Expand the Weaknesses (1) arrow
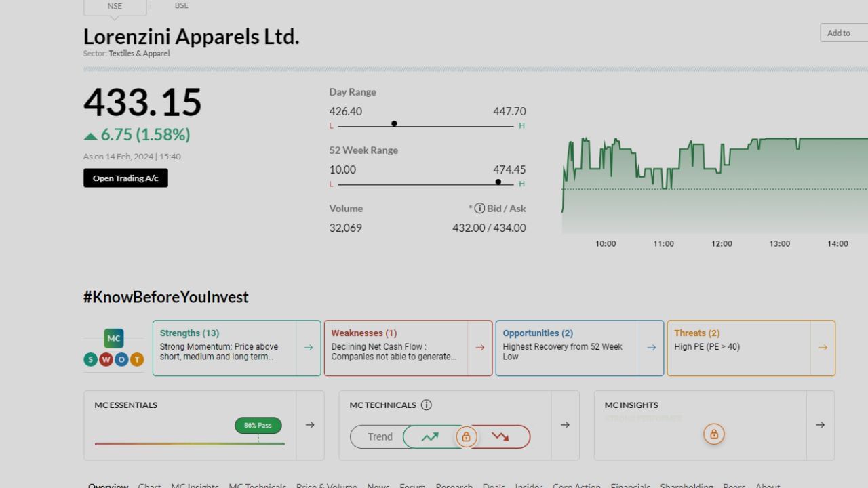The image size is (868, 488). pos(480,348)
